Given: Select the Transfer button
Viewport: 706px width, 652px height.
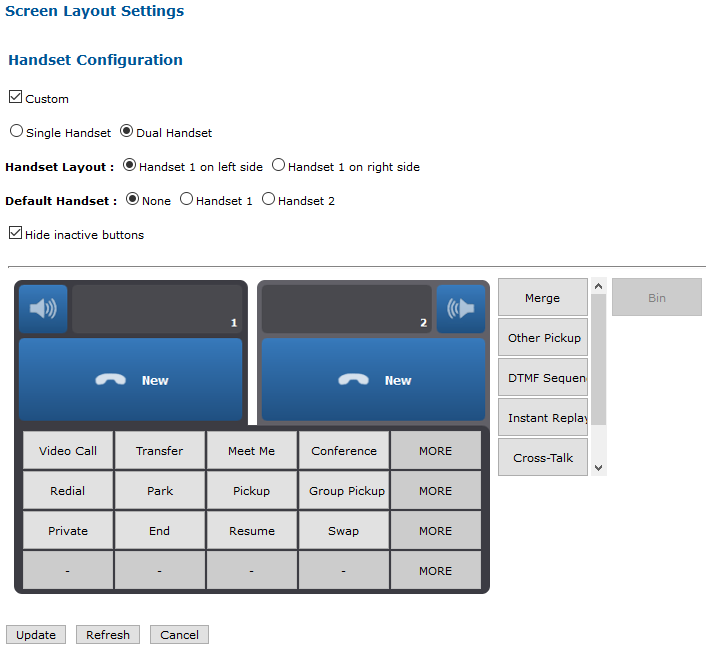Looking at the screenshot, I should pos(159,451).
